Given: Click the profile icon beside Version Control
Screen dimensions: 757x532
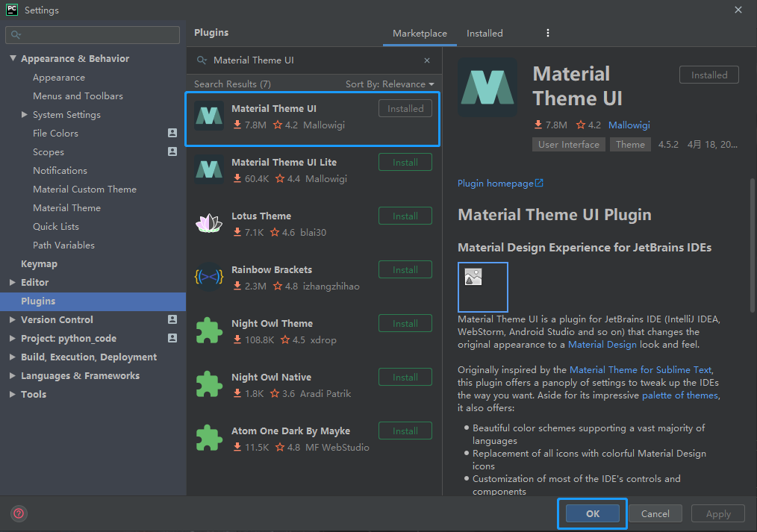Looking at the screenshot, I should click(x=172, y=319).
